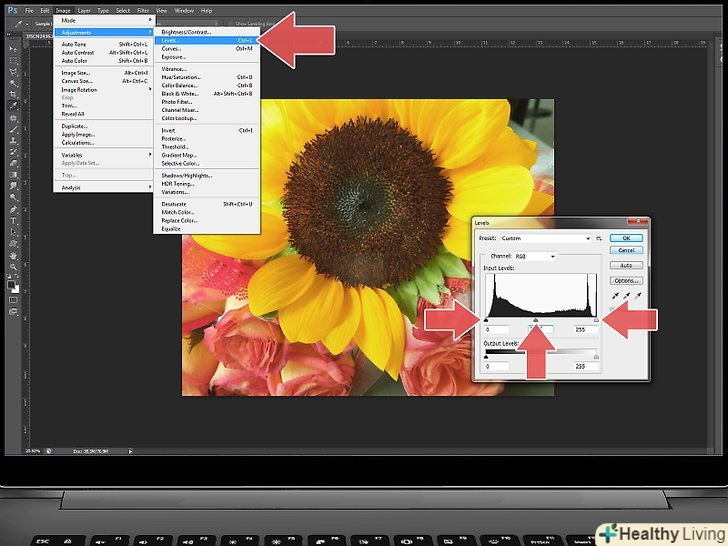The height and width of the screenshot is (546, 728).
Task: Click the gray point eyedropper in Levels
Action: coord(627,297)
